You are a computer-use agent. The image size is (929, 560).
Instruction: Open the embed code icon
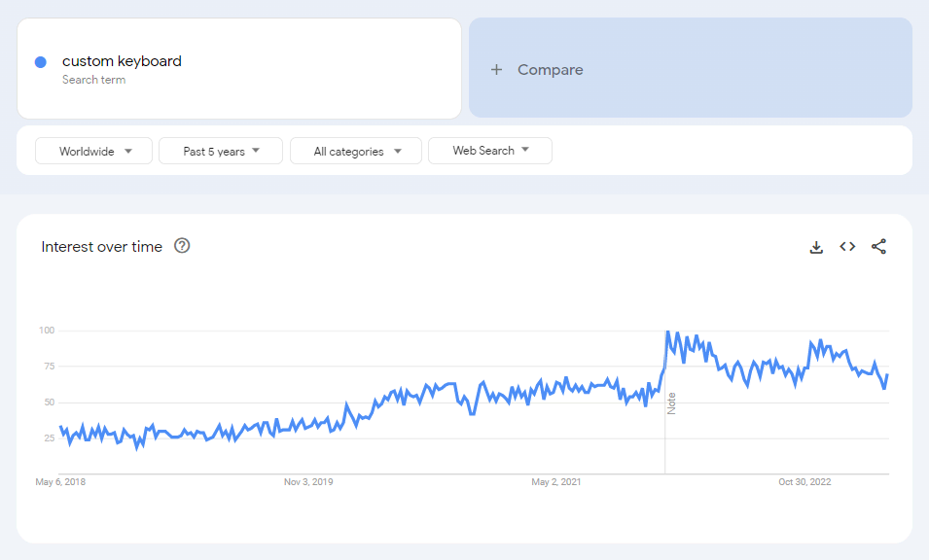(847, 247)
